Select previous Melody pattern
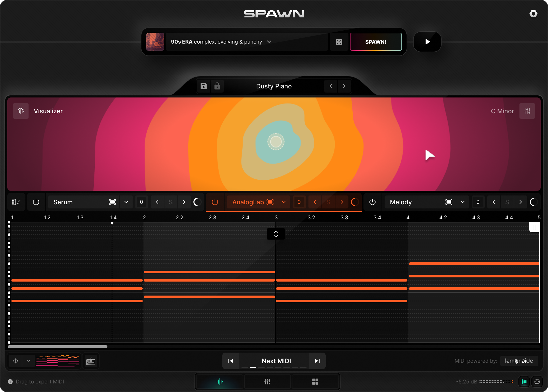This screenshot has width=548, height=392. click(x=494, y=202)
